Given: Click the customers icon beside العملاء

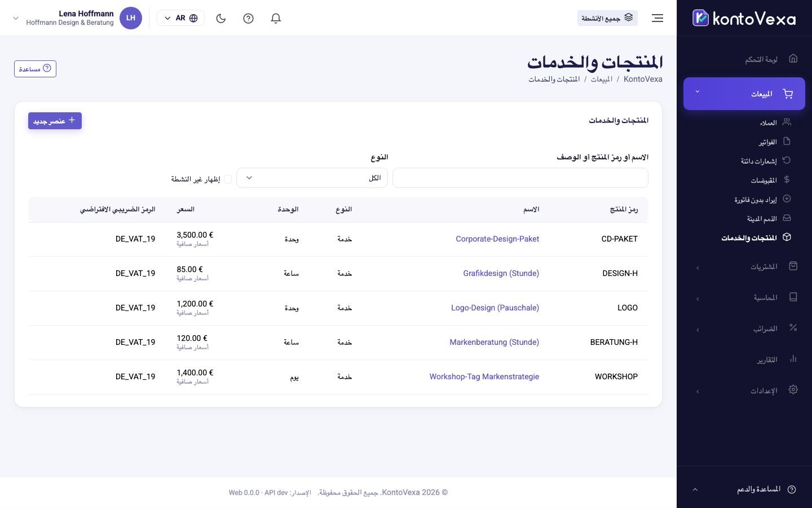Looking at the screenshot, I should click(x=787, y=122).
